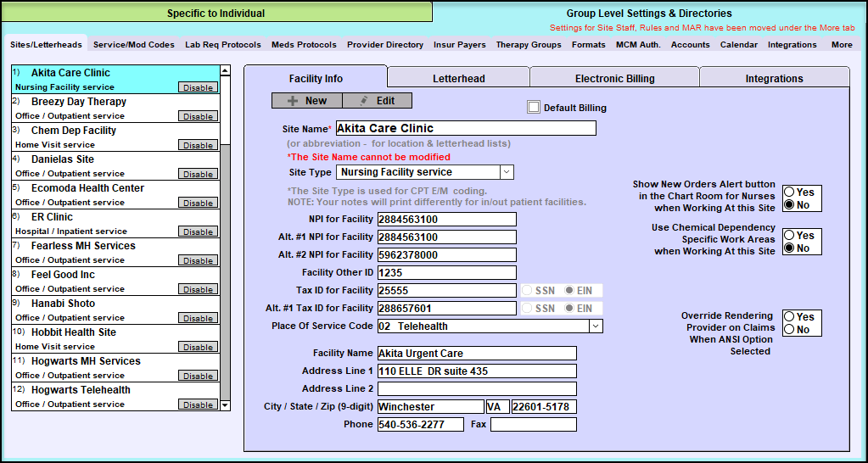Disable the ER Clinic site
Viewport: 868px width, 463px height.
point(198,232)
